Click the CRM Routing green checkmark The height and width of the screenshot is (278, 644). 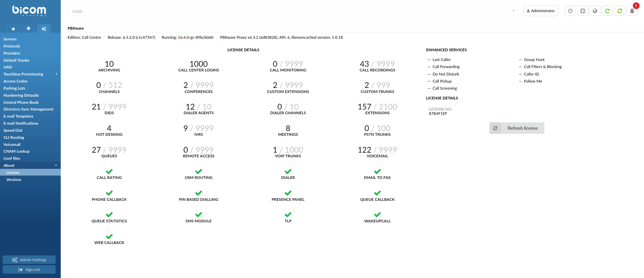(x=199, y=172)
